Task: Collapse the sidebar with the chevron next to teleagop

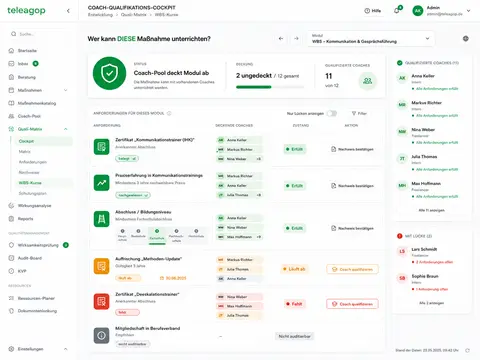Action: coord(68,11)
